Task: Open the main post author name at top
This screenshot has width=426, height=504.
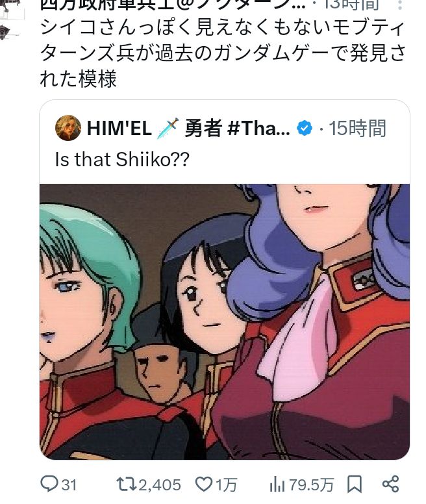Action: click(173, 5)
